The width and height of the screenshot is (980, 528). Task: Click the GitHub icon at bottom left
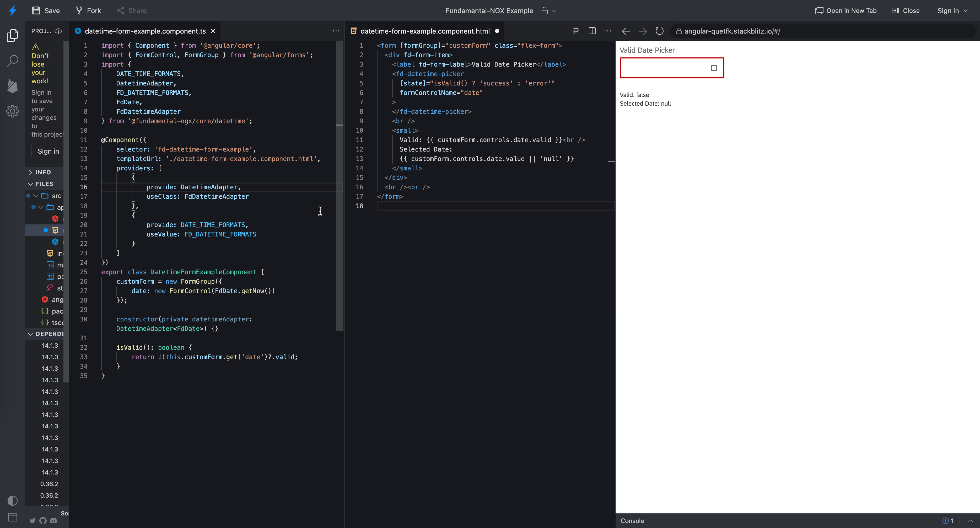coord(43,520)
